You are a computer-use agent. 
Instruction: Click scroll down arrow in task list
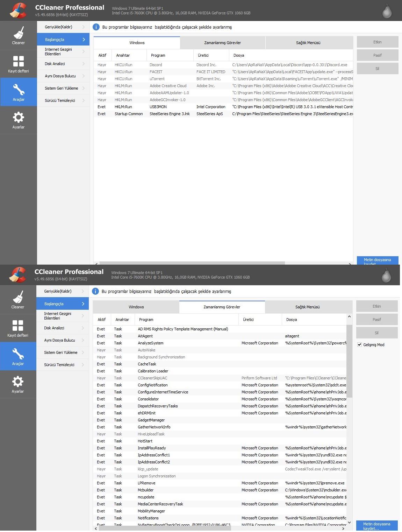(x=349, y=523)
